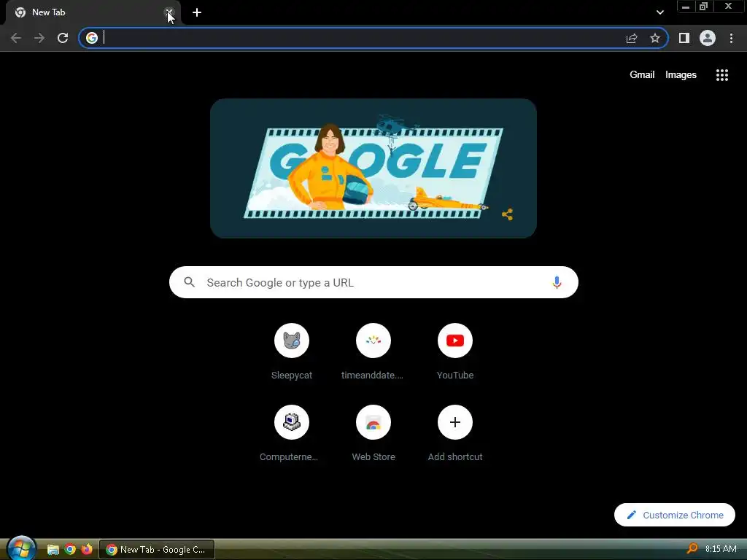The width and height of the screenshot is (747, 560).
Task: Click the Search Google or type a URL box
Action: coord(373,282)
